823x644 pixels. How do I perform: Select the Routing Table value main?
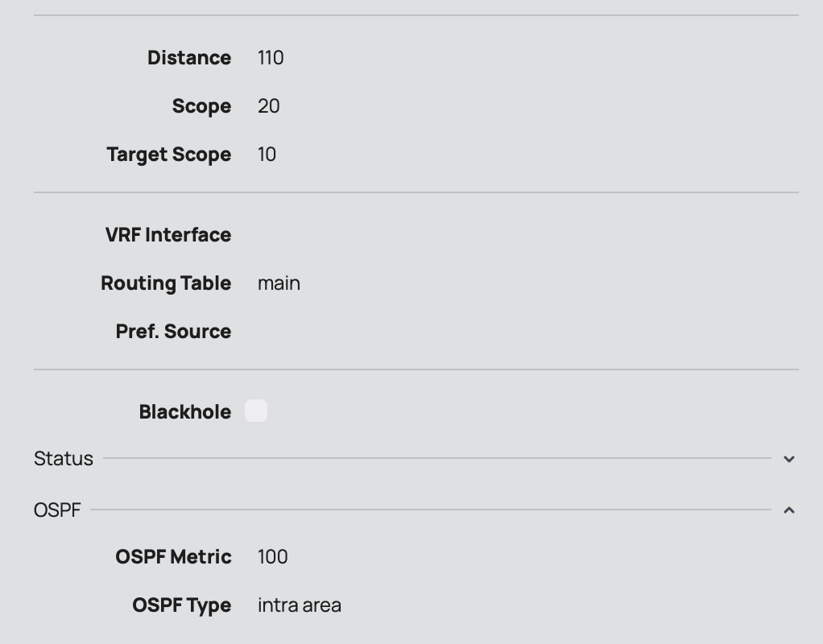coord(279,283)
